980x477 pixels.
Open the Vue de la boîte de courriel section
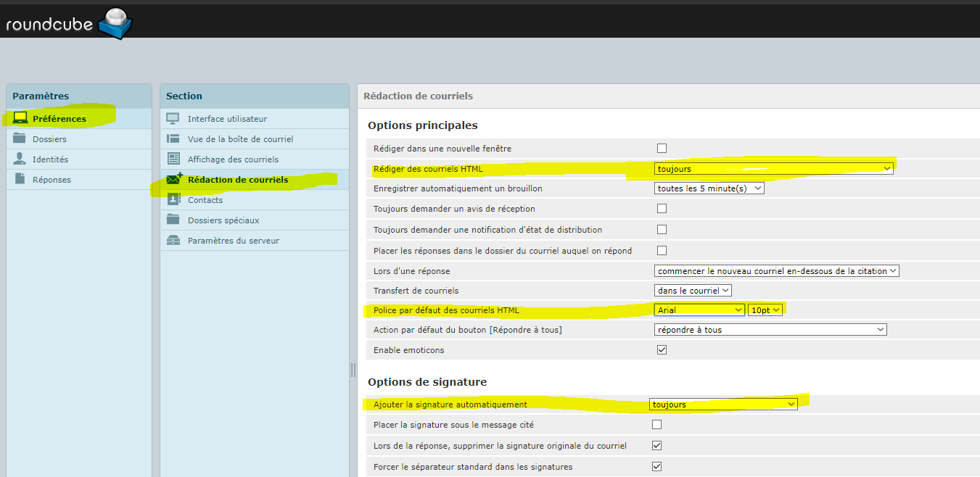point(240,139)
